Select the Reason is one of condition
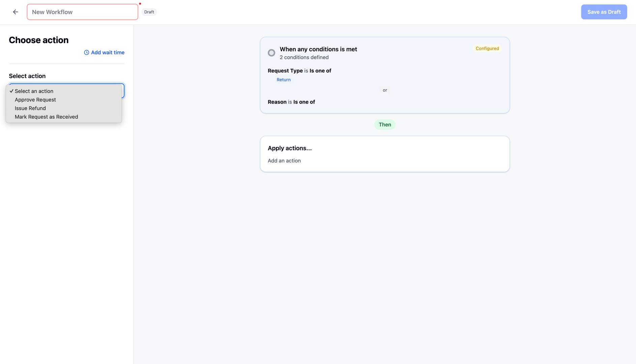Image resolution: width=636 pixels, height=364 pixels. pyautogui.click(x=291, y=102)
